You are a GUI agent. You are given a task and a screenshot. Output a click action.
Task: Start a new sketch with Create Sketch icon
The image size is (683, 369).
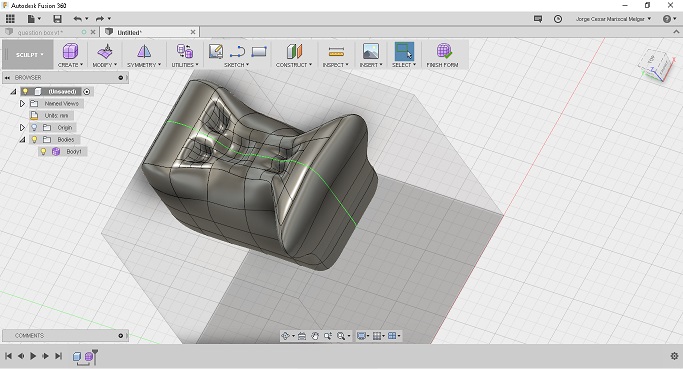(x=216, y=51)
